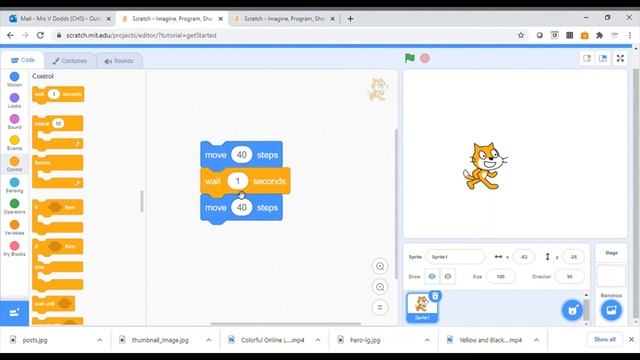Zoom out the code workspace

tap(380, 287)
